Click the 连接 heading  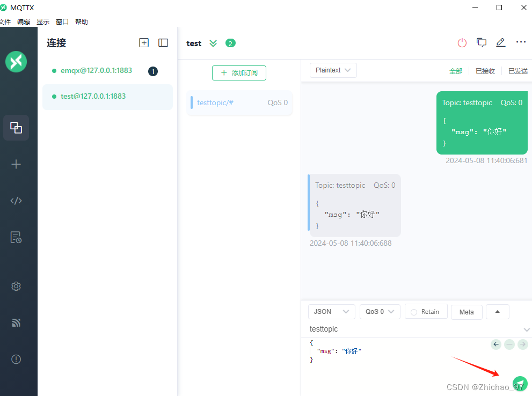(56, 43)
